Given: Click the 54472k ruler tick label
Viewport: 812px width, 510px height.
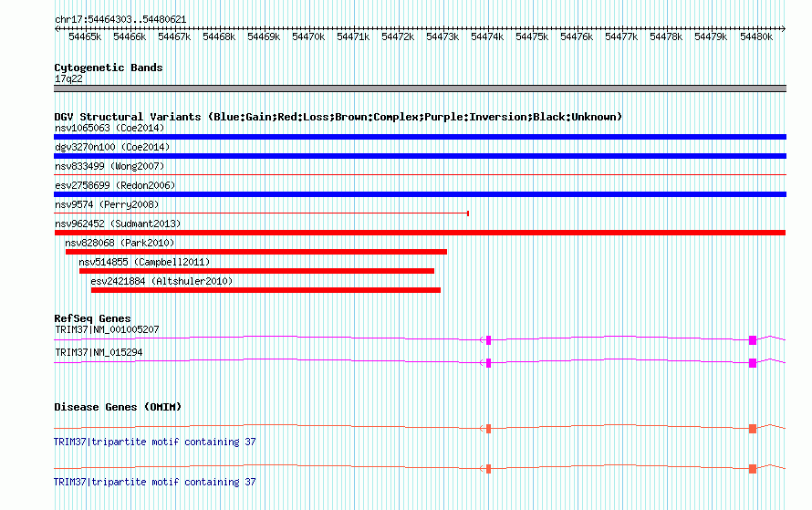Looking at the screenshot, I should click(398, 36).
